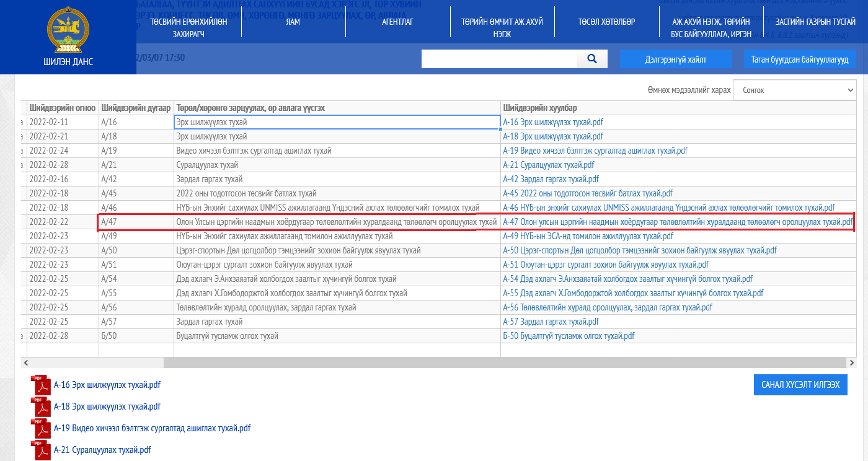This screenshot has height=461, width=868.
Task: Open bottom list link А-16 Эрх шилжүүлэх тухай.pdf
Action: [x=107, y=385]
